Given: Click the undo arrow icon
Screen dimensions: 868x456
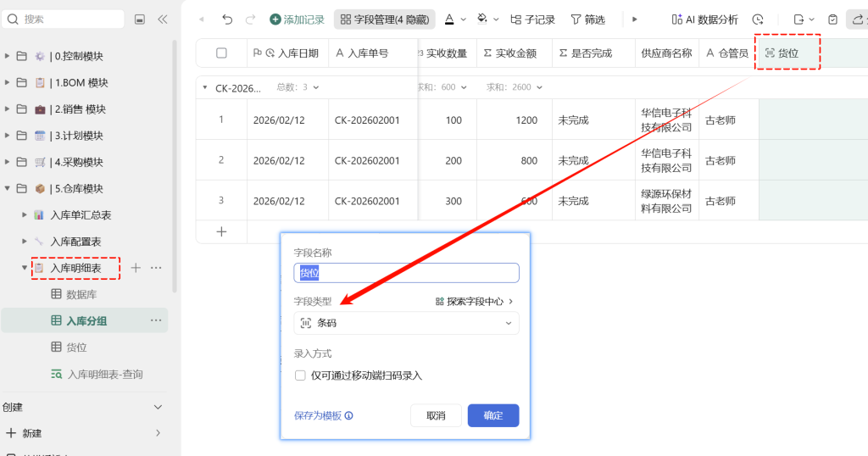Looking at the screenshot, I should click(x=227, y=19).
